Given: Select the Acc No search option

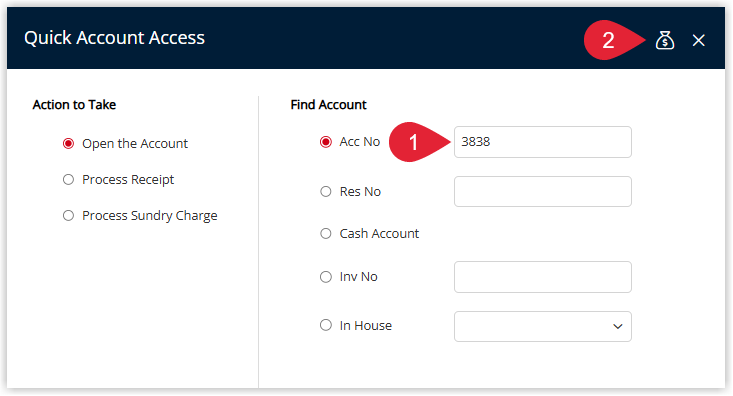Looking at the screenshot, I should pos(326,142).
